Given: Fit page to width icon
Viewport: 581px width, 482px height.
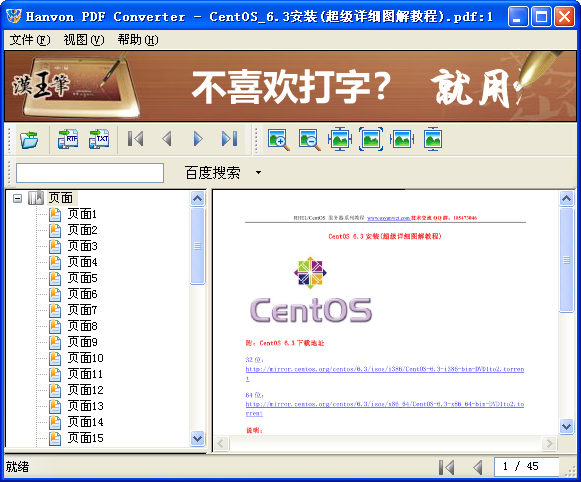Looking at the screenshot, I should pos(402,139).
